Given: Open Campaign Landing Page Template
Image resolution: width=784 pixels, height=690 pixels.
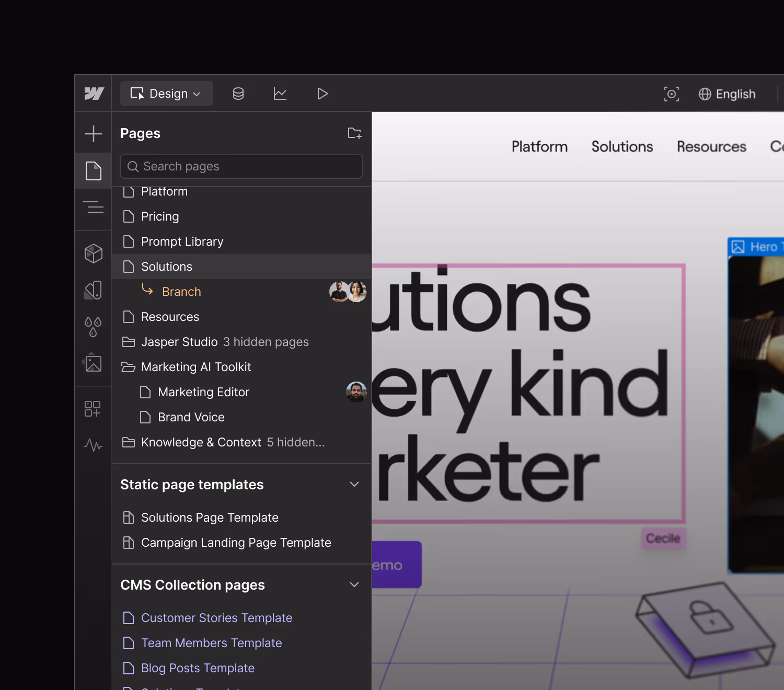Looking at the screenshot, I should 241,543.
